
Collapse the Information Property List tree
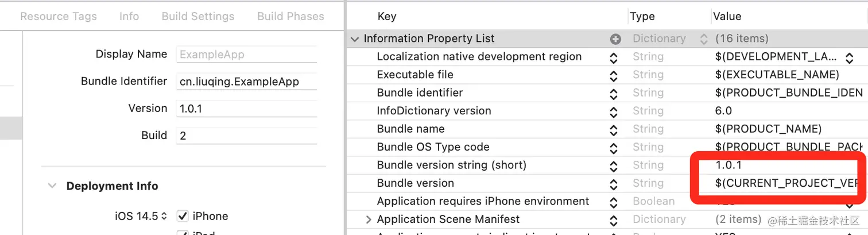click(355, 39)
